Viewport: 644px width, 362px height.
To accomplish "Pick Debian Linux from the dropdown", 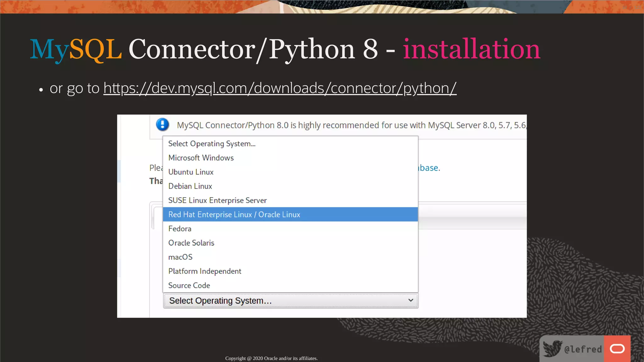I will click(x=190, y=186).
